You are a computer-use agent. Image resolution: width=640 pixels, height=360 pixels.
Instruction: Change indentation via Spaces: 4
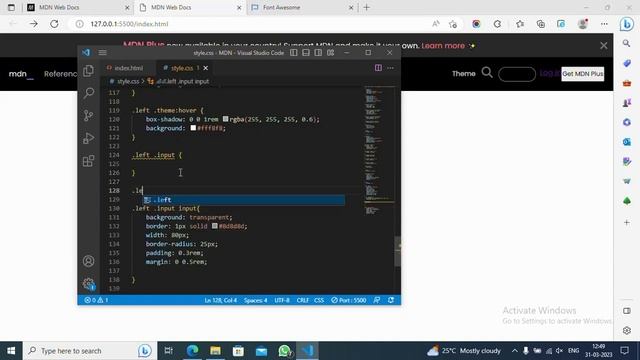point(256,300)
